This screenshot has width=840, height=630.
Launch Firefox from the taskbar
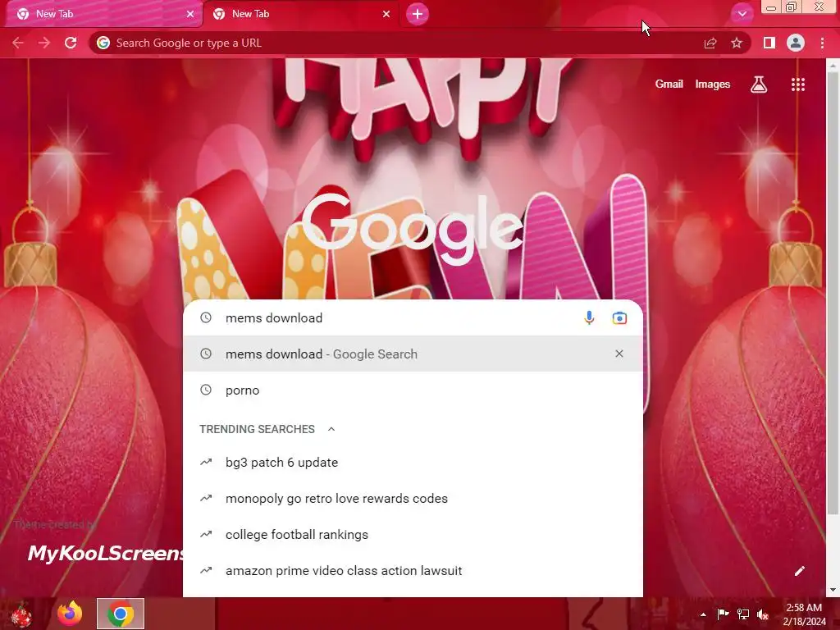point(71,614)
